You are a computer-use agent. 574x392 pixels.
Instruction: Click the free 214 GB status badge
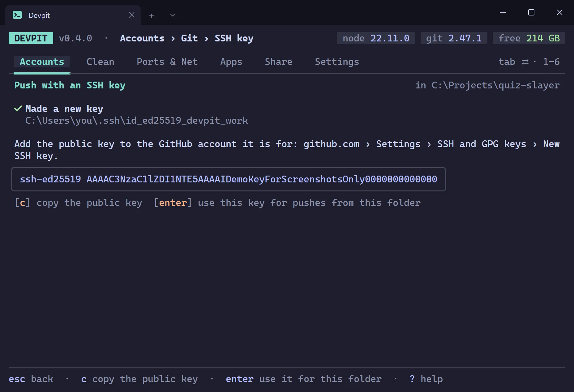[529, 38]
